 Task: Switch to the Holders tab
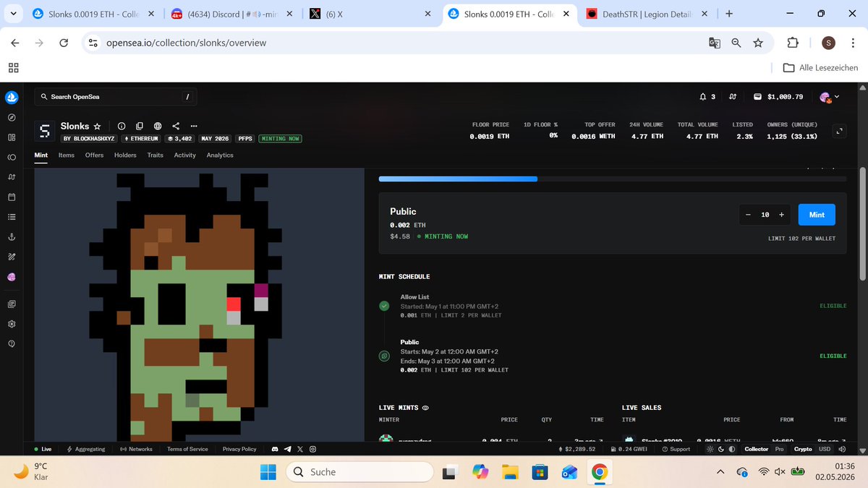(x=125, y=155)
